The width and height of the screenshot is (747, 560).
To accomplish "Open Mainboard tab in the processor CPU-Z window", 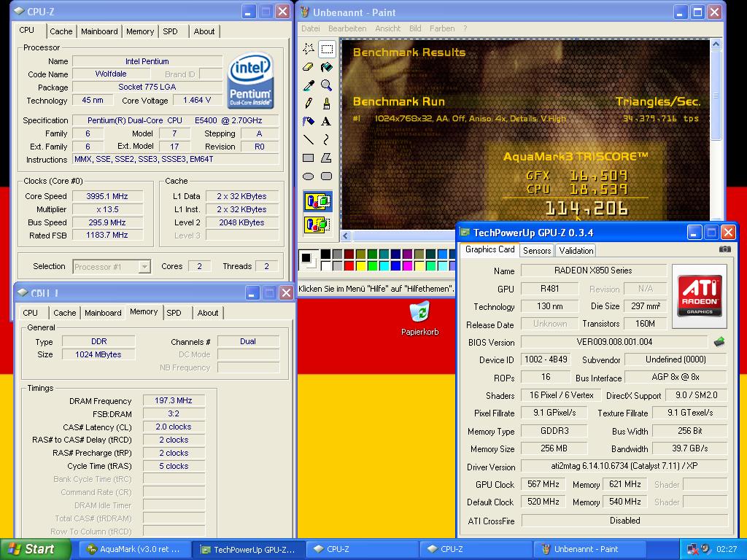I will pyautogui.click(x=99, y=31).
